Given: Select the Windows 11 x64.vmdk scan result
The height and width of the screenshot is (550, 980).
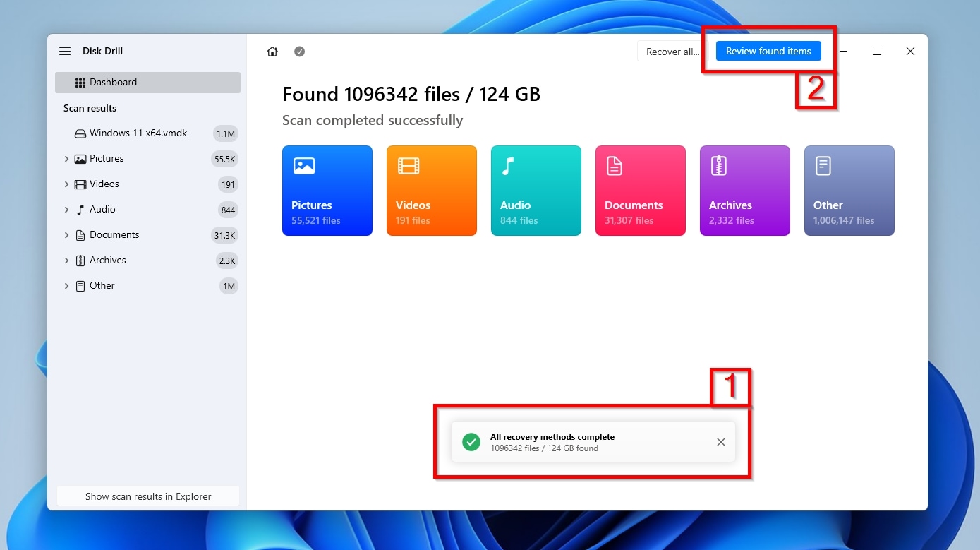Looking at the screenshot, I should point(147,133).
